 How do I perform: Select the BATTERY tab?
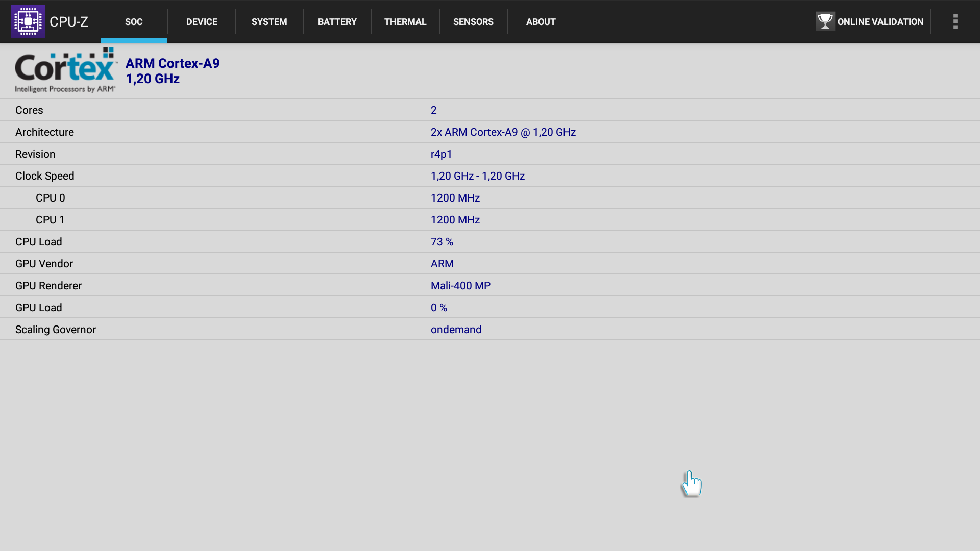pyautogui.click(x=337, y=22)
